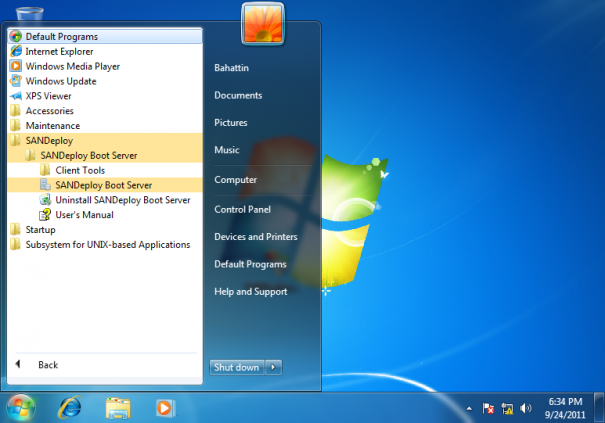Open Control Panel
This screenshot has height=423, width=605.
coord(242,210)
